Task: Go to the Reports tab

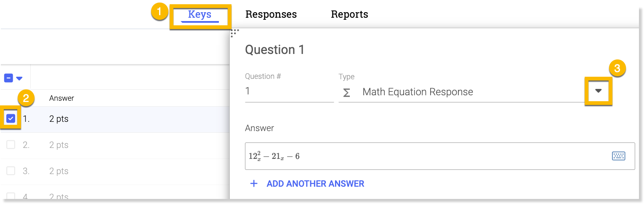Action: [x=349, y=15]
